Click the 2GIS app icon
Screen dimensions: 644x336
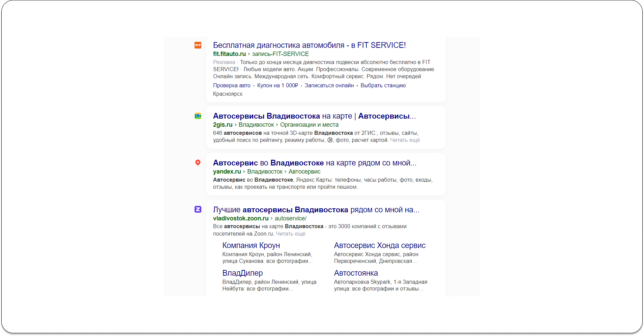198,116
